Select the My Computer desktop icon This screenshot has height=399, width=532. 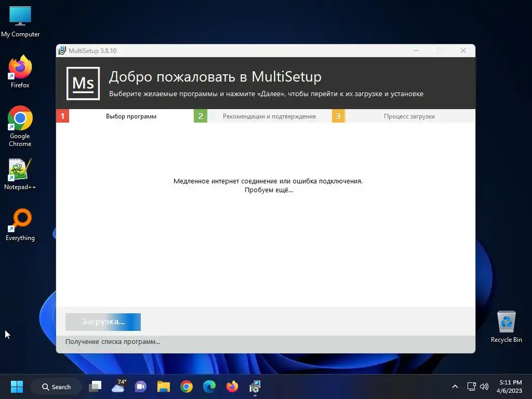coord(20,21)
